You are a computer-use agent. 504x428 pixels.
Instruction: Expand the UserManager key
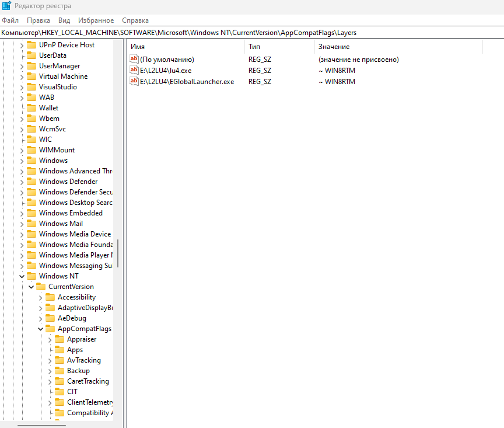coord(22,67)
